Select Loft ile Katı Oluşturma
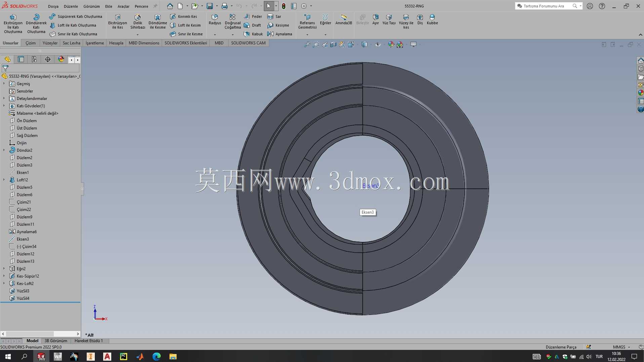644x362 pixels. [73, 25]
